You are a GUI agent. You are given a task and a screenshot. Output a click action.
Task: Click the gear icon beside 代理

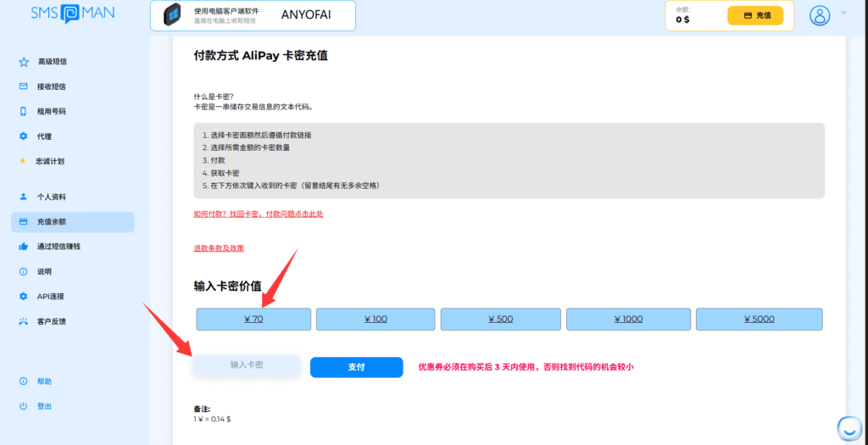pos(23,136)
